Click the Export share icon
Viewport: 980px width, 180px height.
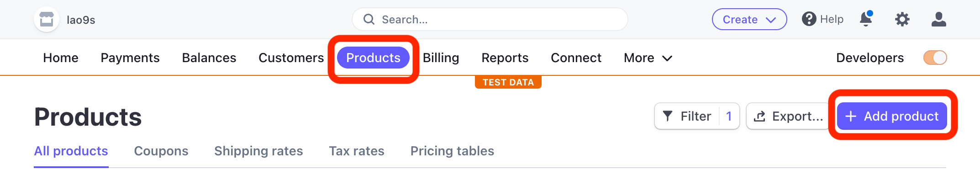pyautogui.click(x=759, y=116)
